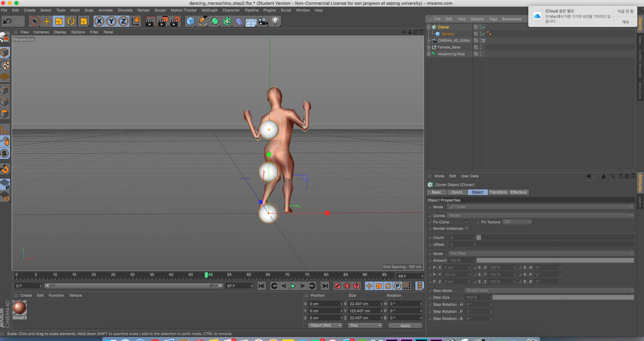Click Go to Start of animation button
The image size is (644, 341).
tap(261, 286)
